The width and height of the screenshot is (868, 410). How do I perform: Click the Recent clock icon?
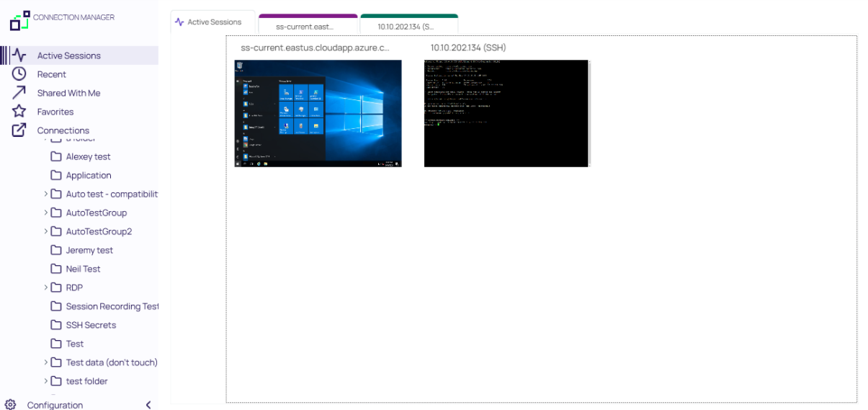19,74
